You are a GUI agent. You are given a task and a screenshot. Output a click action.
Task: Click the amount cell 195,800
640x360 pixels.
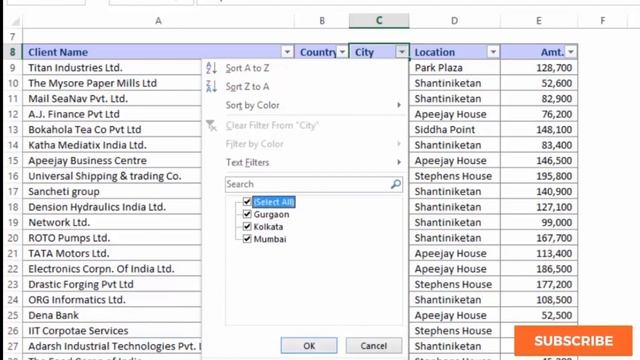pyautogui.click(x=539, y=176)
